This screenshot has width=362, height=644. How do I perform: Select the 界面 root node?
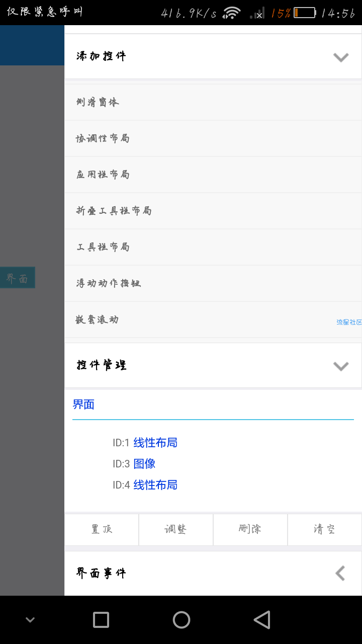[x=83, y=405]
